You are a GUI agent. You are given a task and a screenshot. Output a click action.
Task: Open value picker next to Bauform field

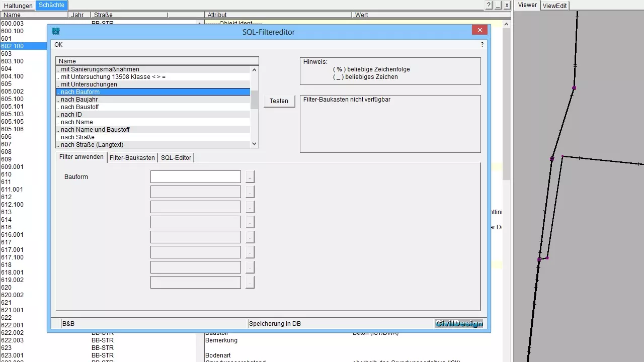click(x=250, y=177)
